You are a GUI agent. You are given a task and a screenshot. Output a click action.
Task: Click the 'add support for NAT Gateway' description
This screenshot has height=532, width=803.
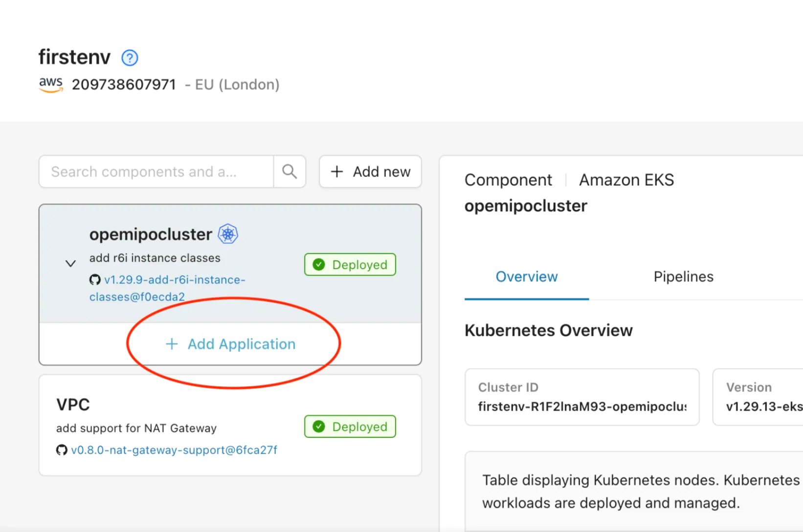point(136,428)
